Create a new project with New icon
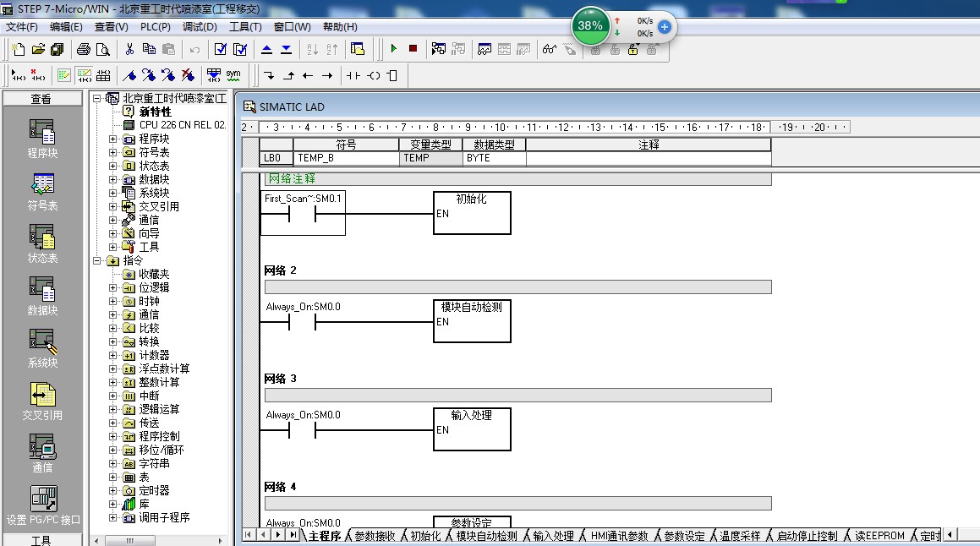The width and height of the screenshot is (980, 546). 19,49
